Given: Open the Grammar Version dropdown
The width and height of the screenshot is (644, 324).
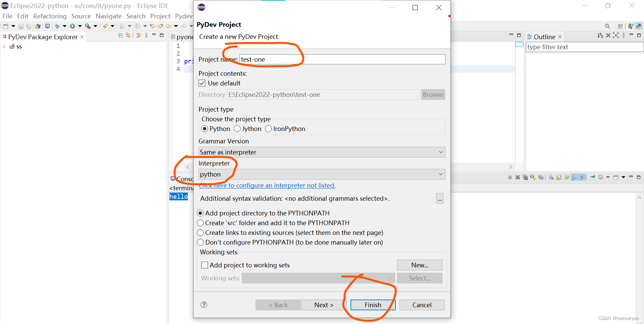Looking at the screenshot, I should [x=322, y=152].
